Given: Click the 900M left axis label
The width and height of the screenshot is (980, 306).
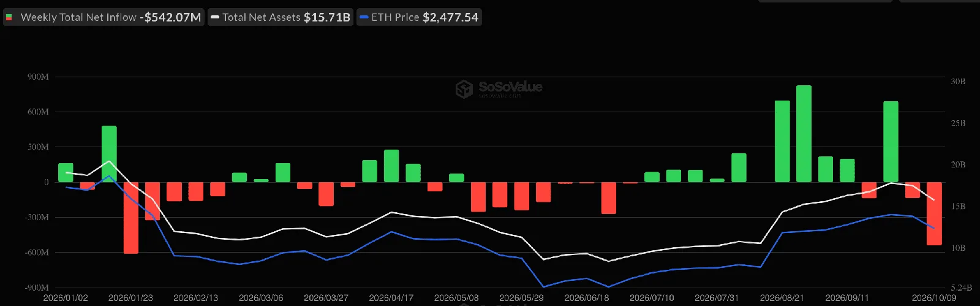Looking at the screenshot, I should pyautogui.click(x=38, y=77).
